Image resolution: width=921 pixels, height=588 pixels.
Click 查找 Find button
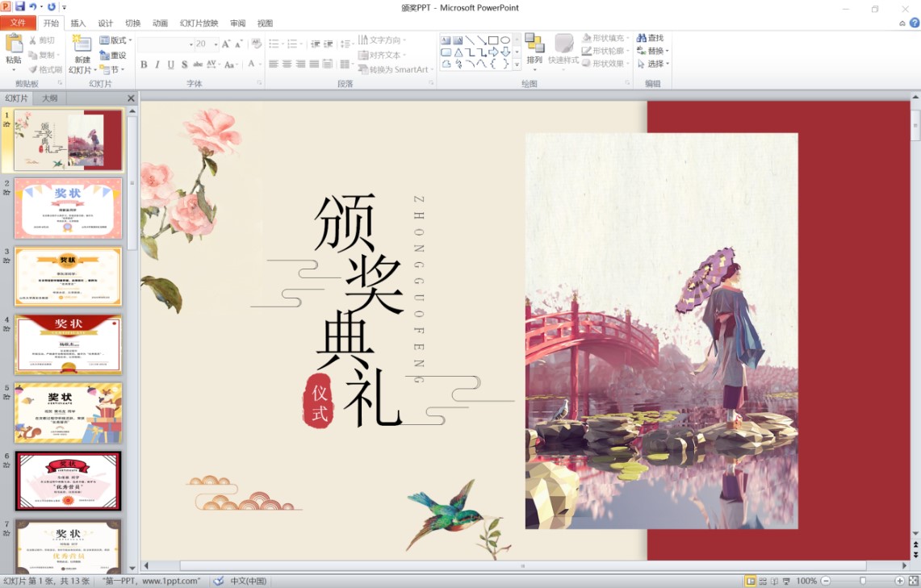pyautogui.click(x=651, y=38)
